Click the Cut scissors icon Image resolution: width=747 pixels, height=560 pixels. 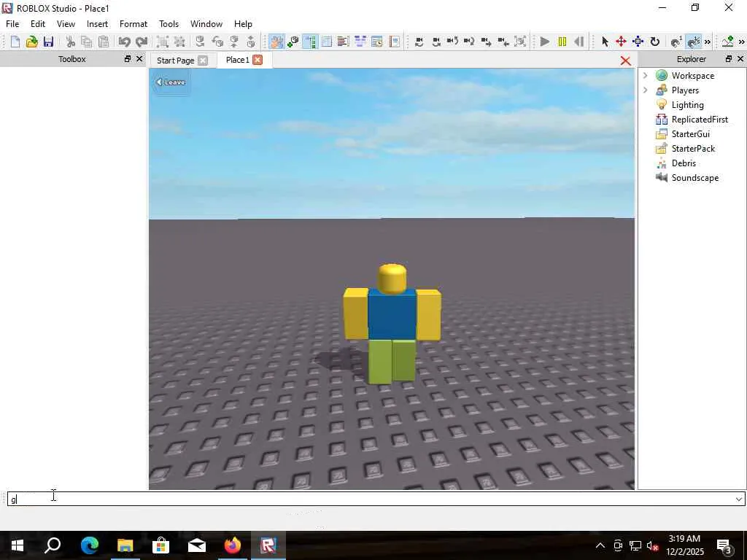tap(71, 42)
